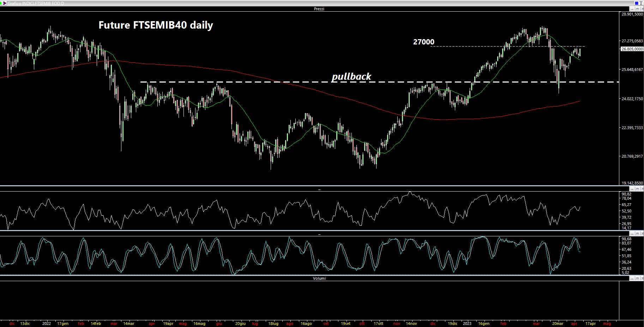Click the 98,68 stochastic scale value
644x327 pixels.
point(626,239)
